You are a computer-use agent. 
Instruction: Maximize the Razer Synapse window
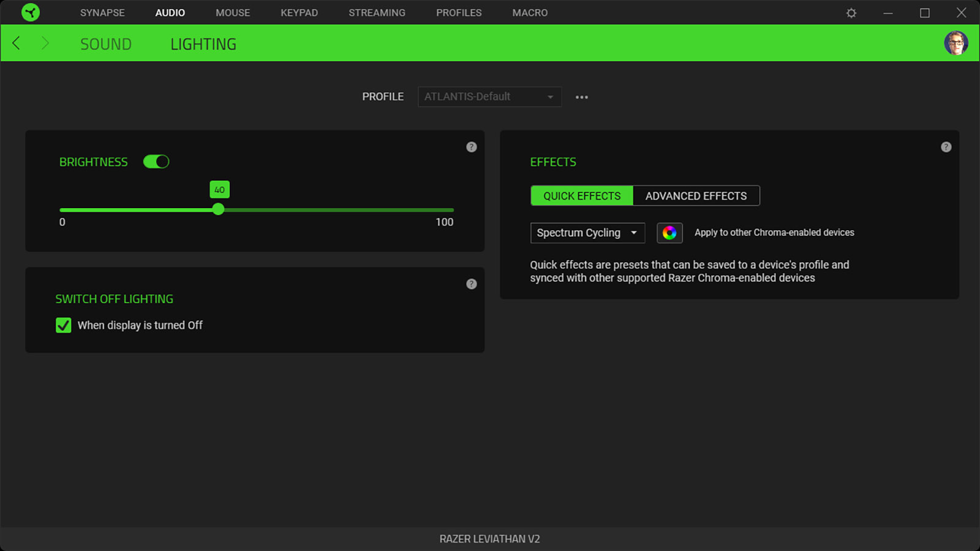pos(925,13)
